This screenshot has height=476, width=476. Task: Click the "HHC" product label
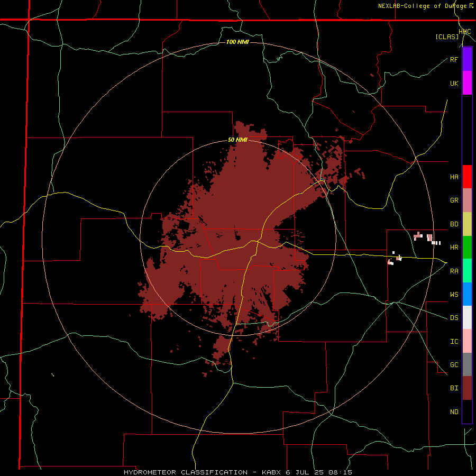click(464, 32)
